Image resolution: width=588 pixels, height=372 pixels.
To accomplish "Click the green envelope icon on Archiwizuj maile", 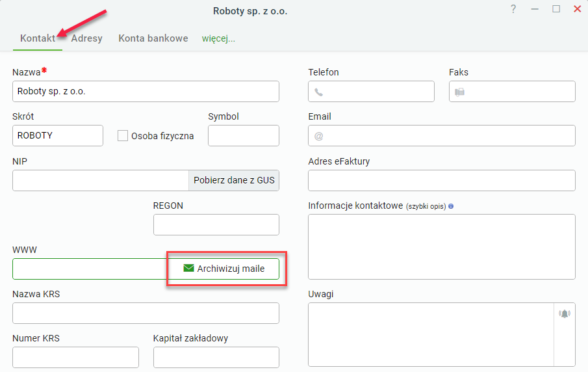I will [188, 268].
